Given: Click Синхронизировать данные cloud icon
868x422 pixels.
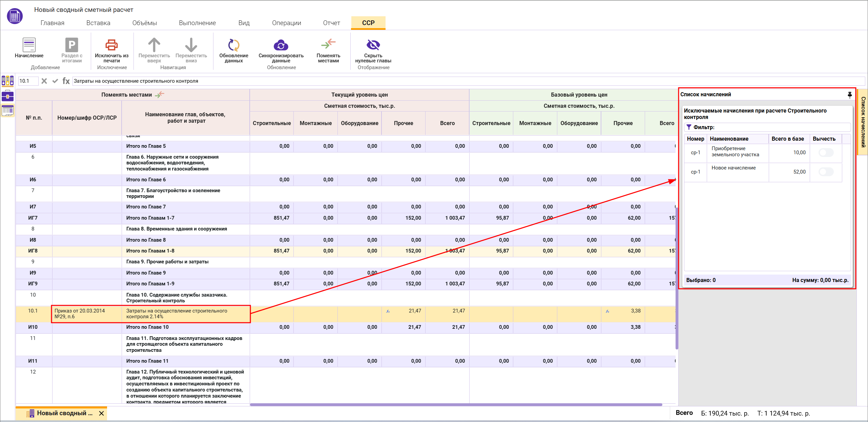Looking at the screenshot, I should click(x=281, y=45).
